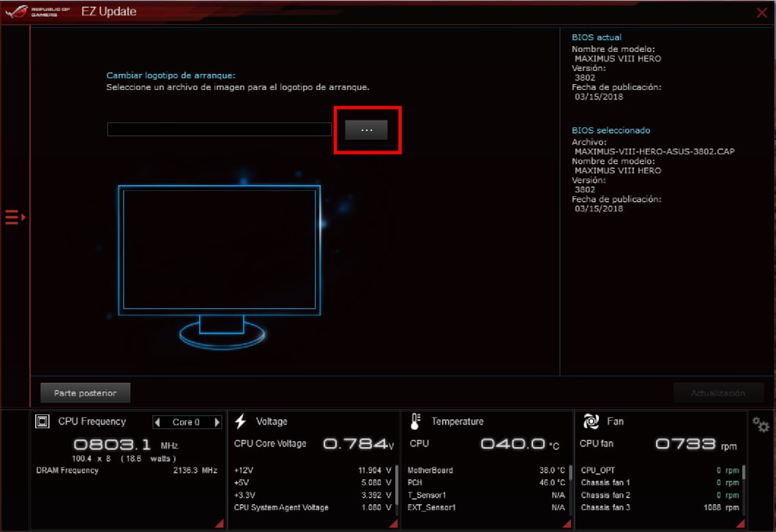
Task: Click the Voltage lightning bolt icon
Action: click(x=240, y=422)
